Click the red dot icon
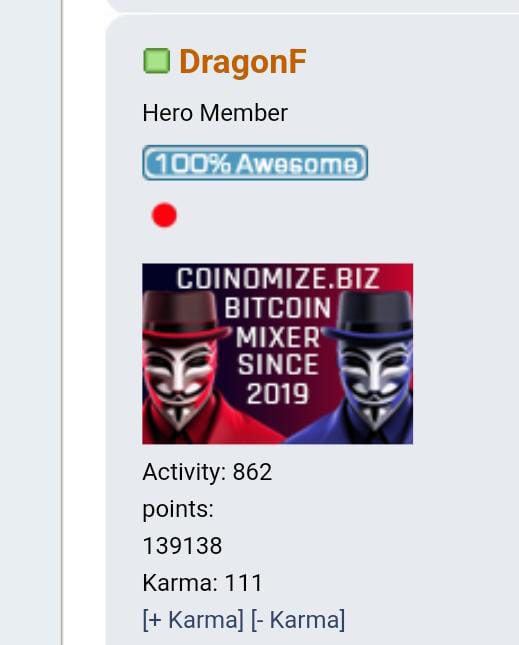The height and width of the screenshot is (645, 519). pos(164,215)
